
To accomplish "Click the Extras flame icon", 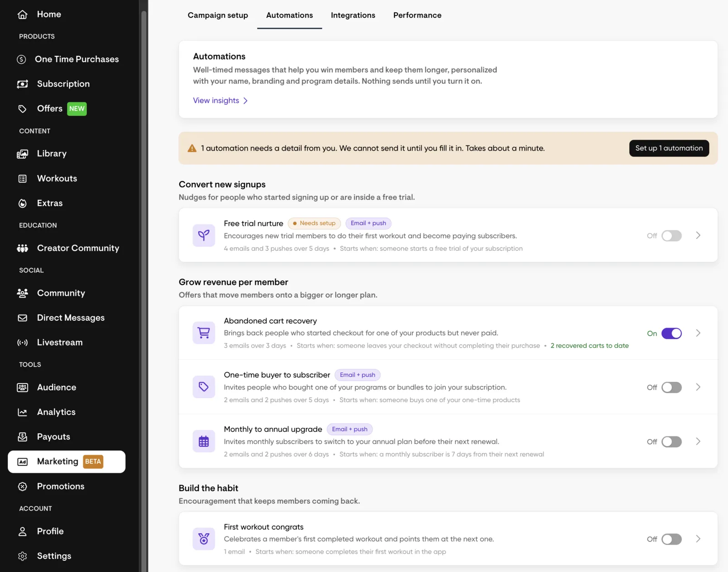I will [x=22, y=203].
